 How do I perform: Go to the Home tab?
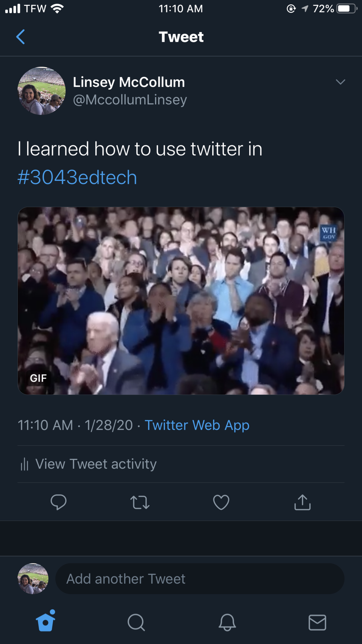point(46,622)
